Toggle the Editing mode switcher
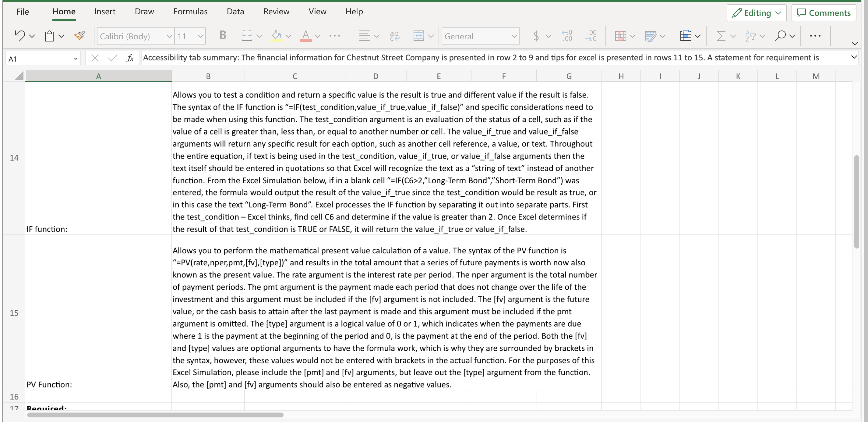Viewport: 868px width, 422px height. pos(756,13)
